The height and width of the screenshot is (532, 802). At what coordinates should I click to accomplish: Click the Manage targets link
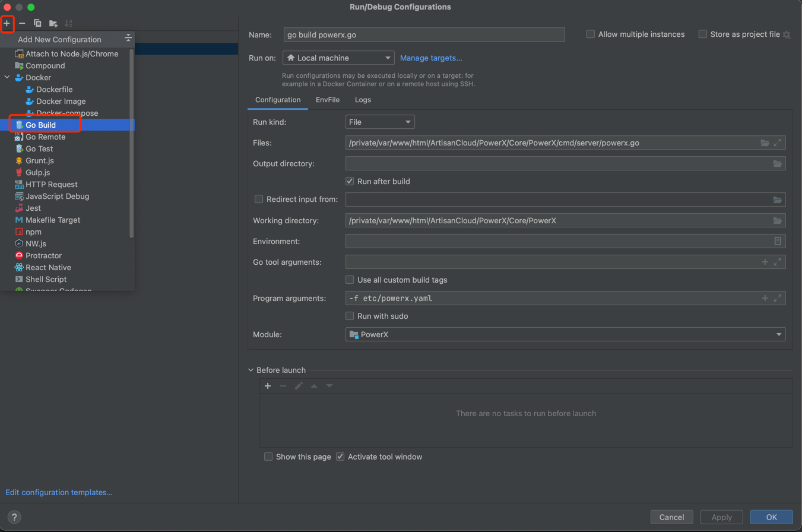pyautogui.click(x=431, y=58)
